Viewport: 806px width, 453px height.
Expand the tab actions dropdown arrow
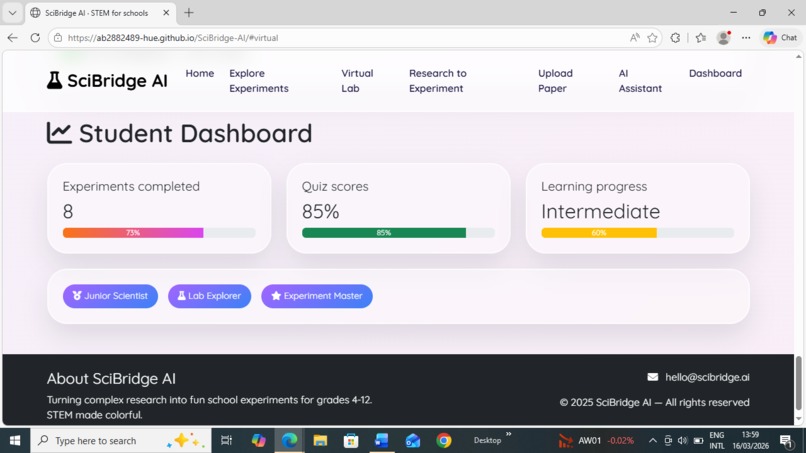(12, 13)
